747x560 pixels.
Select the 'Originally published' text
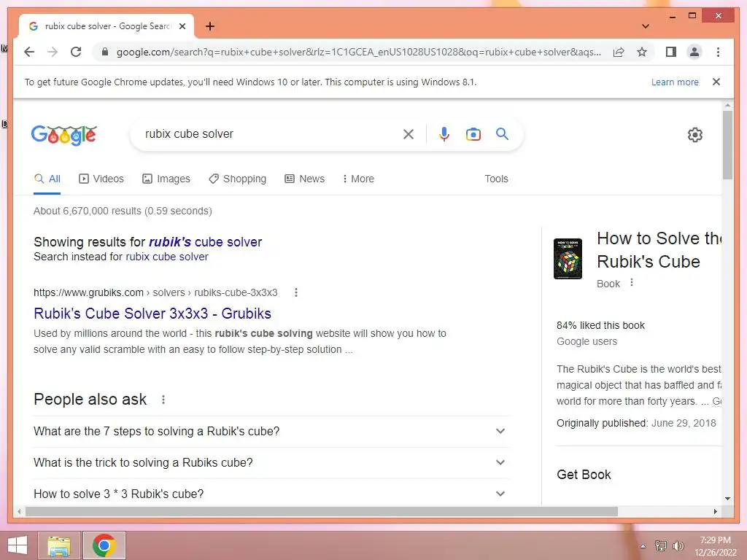click(602, 424)
